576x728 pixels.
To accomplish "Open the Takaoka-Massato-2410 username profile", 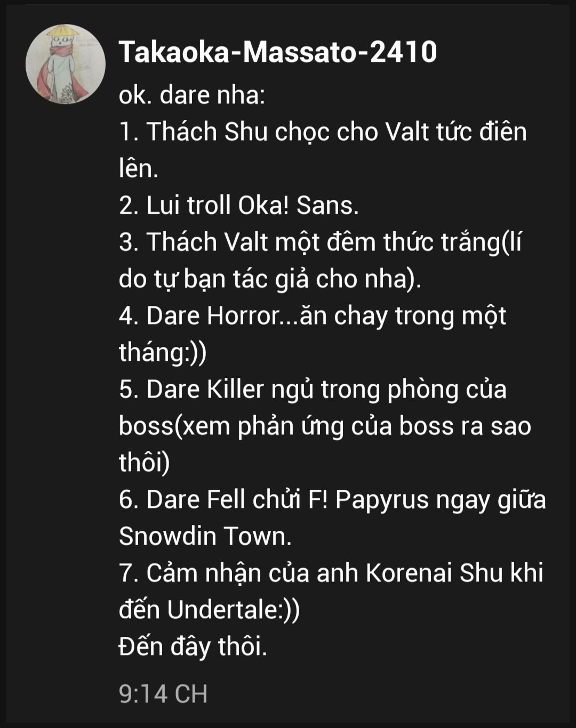I will (278, 52).
